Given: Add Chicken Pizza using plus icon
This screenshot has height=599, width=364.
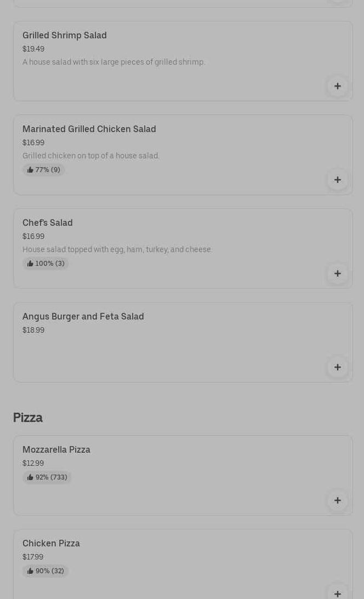Looking at the screenshot, I should pyautogui.click(x=337, y=593).
